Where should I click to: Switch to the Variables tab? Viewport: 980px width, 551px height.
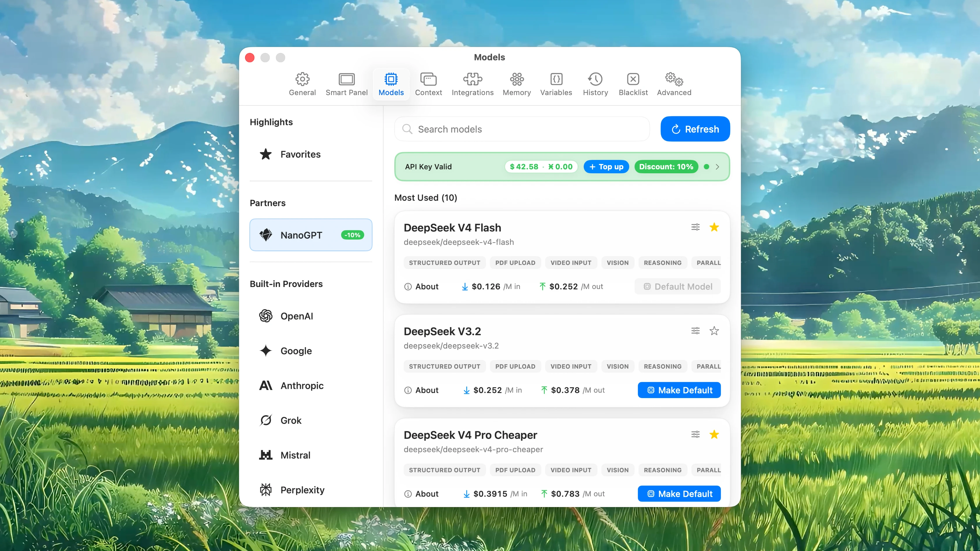coord(556,84)
